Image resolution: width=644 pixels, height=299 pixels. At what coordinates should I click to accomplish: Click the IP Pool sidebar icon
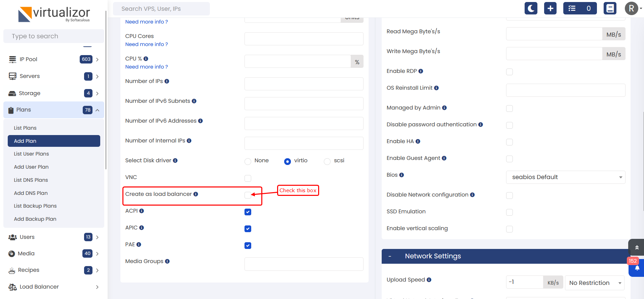tap(12, 59)
